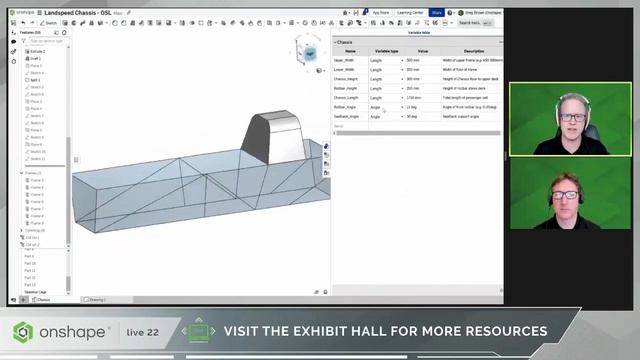Open the view options dropdown below view cube
The width and height of the screenshot is (640, 360).
321,70
